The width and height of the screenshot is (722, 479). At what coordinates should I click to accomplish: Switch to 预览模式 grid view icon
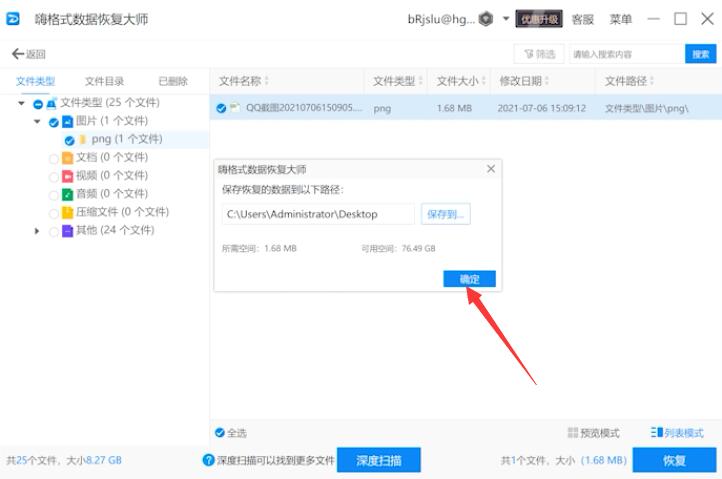click(572, 432)
